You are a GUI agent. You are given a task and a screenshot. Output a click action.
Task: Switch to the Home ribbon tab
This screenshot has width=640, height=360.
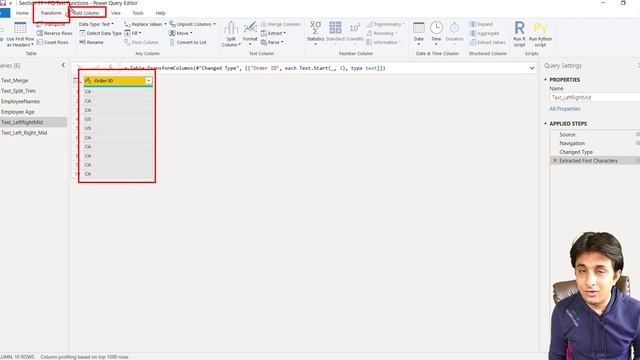22,13
